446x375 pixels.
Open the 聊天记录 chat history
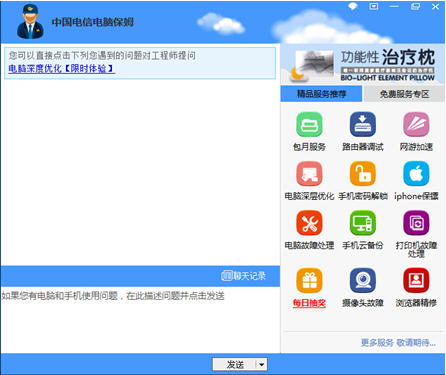point(243,276)
